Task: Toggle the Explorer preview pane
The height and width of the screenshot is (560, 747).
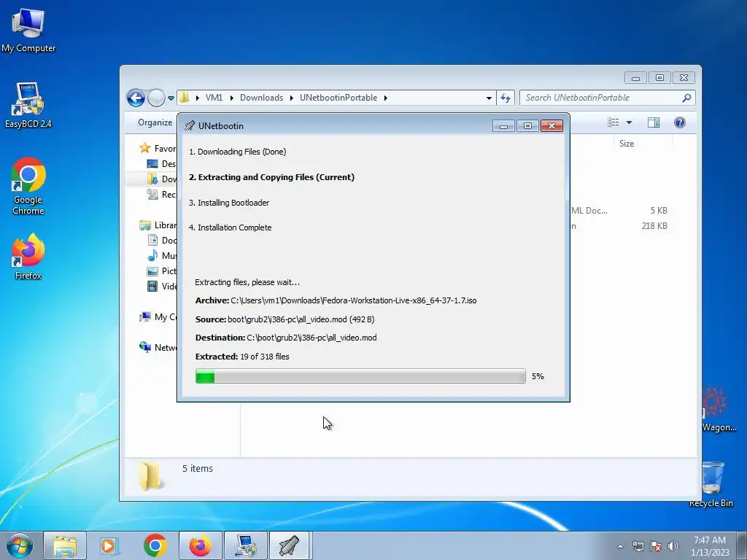Action: [654, 122]
